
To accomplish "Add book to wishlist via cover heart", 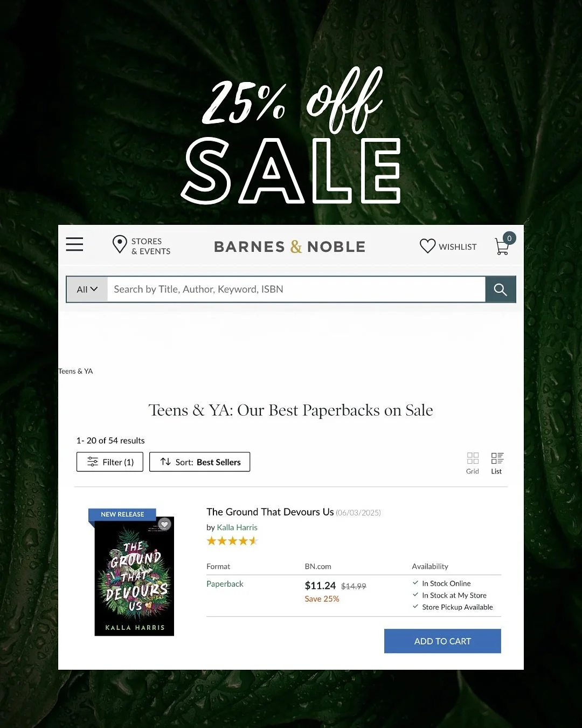I will point(165,524).
